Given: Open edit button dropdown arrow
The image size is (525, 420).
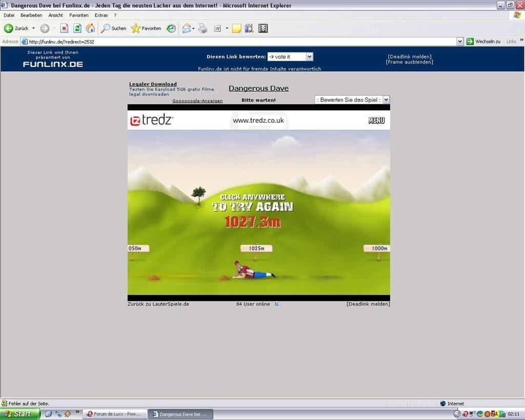Looking at the screenshot, I should pyautogui.click(x=227, y=29).
